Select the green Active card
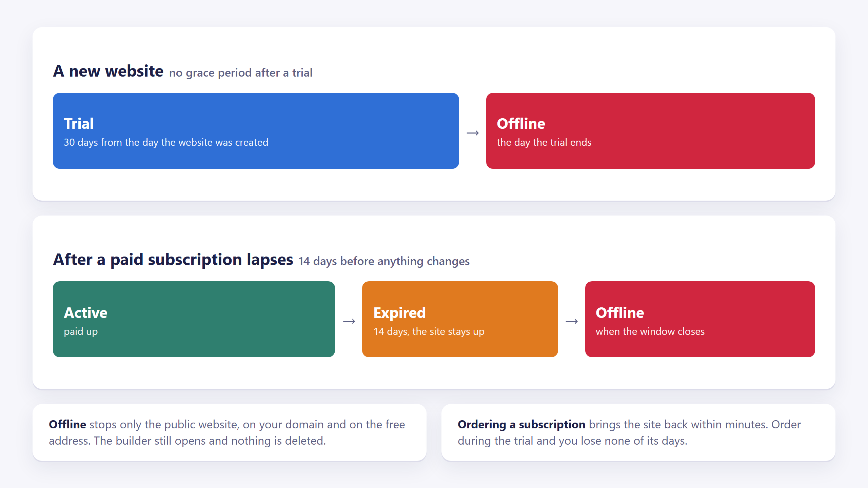This screenshot has height=488, width=868. [x=194, y=319]
